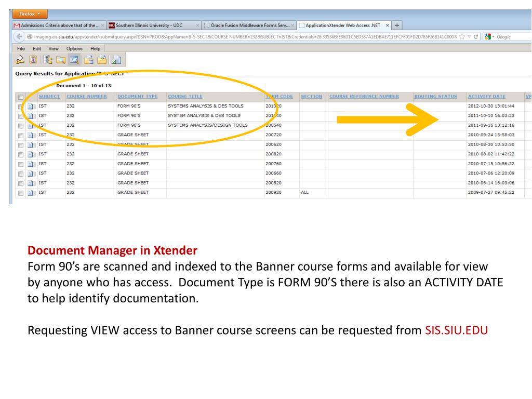Sort by COURSE TITLE column header
This screenshot has height=399, width=532.
click(x=185, y=96)
